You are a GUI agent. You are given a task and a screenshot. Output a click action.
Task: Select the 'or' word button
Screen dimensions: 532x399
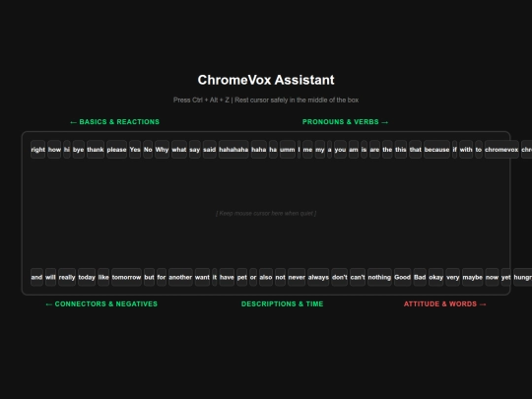[253, 277]
